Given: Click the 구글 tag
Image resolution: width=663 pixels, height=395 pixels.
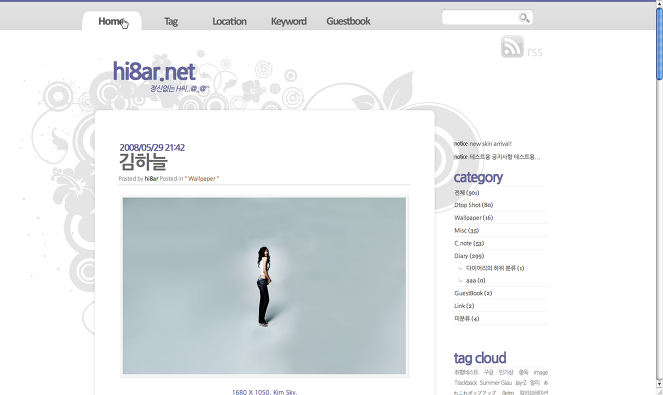Looking at the screenshot, I should pyautogui.click(x=488, y=372).
